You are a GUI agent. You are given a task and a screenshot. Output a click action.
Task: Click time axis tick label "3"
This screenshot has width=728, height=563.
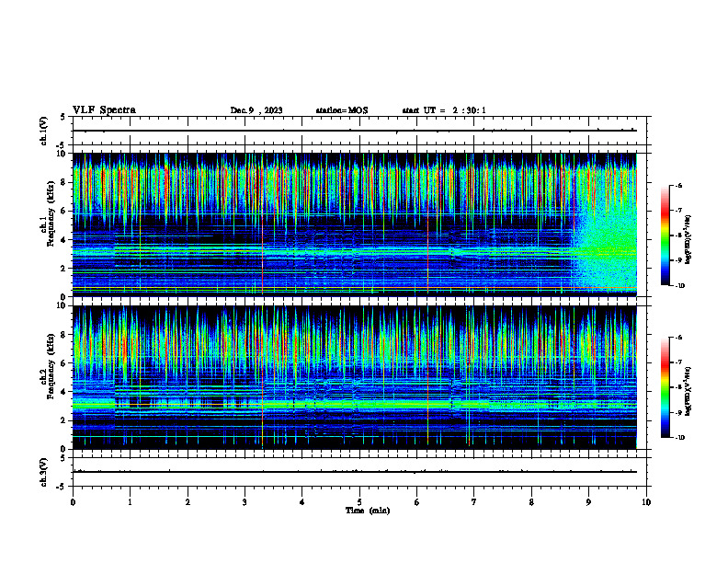point(245,502)
